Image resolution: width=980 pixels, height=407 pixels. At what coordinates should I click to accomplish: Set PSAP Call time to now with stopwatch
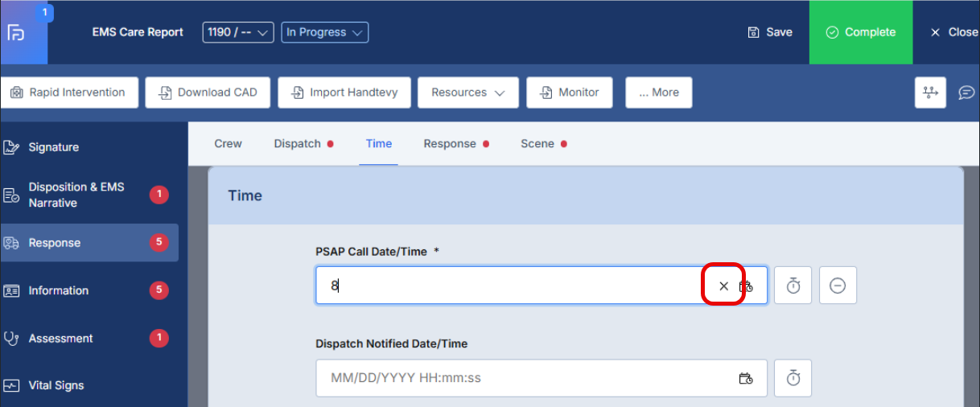point(793,286)
